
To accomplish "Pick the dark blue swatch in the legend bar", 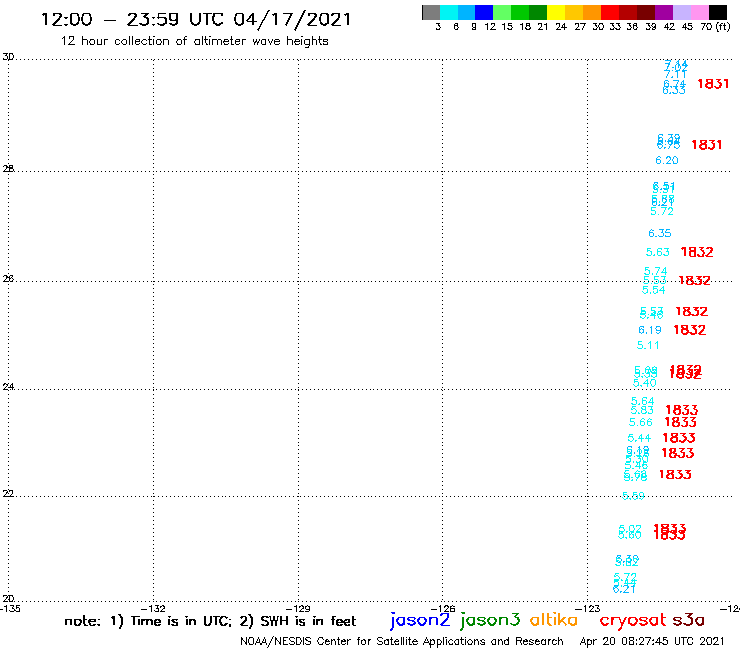I will 485,12.
